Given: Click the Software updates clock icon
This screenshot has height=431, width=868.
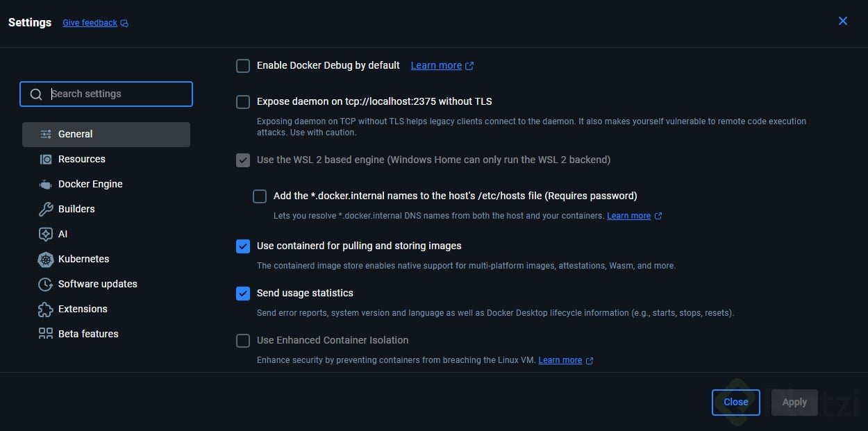Looking at the screenshot, I should pos(46,284).
